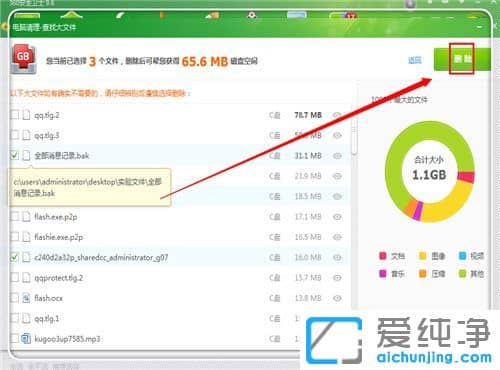Viewport: 500px width, 370px height.
Task: Click the red GB disk icon
Action: pyautogui.click(x=24, y=59)
